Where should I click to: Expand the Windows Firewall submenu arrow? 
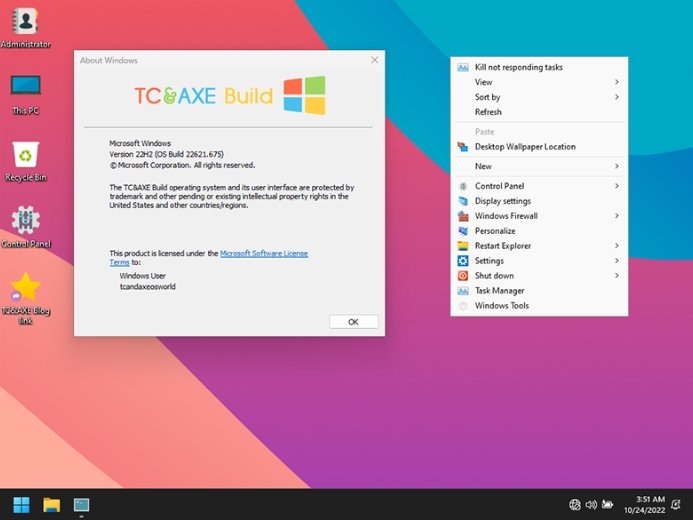[617, 216]
